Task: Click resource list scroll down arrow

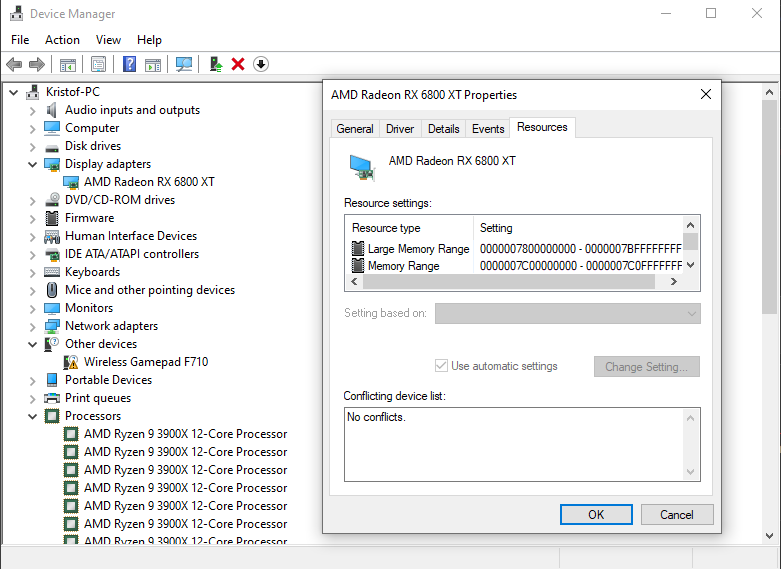Action: tap(690, 265)
